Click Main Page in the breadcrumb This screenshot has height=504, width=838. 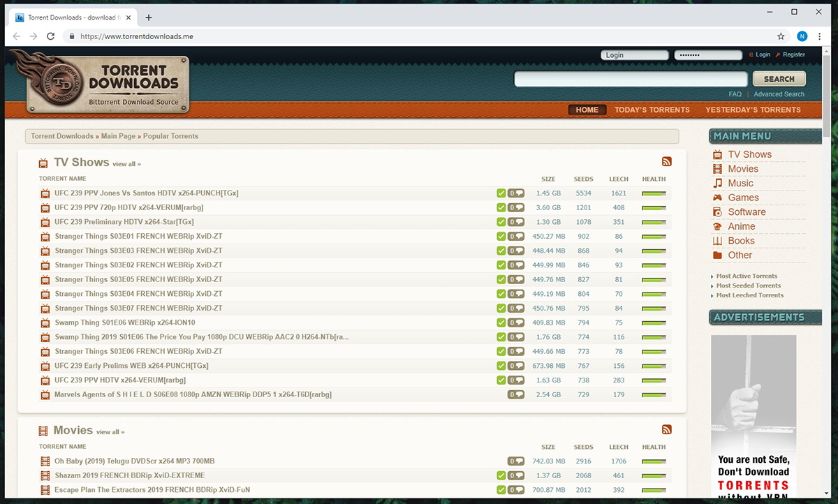tap(118, 136)
